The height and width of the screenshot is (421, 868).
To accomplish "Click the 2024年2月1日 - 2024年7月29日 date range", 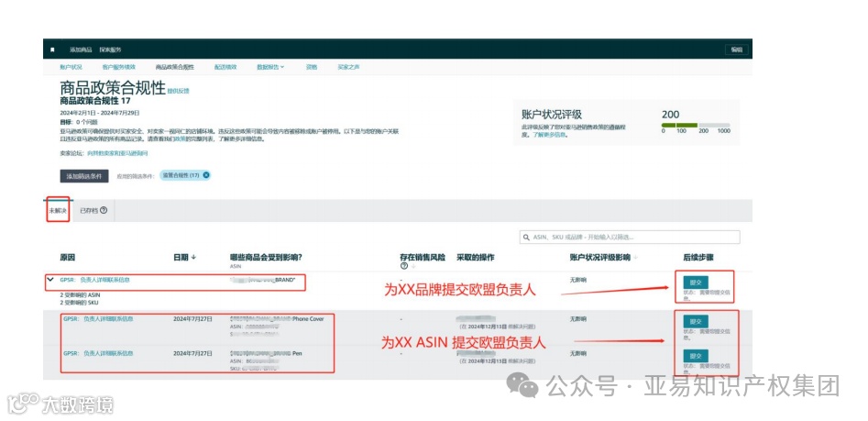I will (100, 113).
